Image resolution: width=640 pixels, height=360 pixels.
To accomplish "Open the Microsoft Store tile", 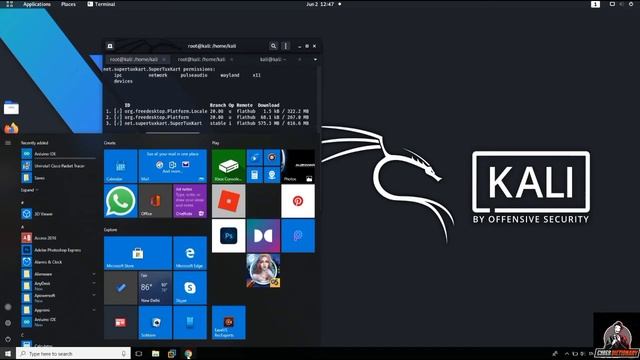I will point(138,253).
